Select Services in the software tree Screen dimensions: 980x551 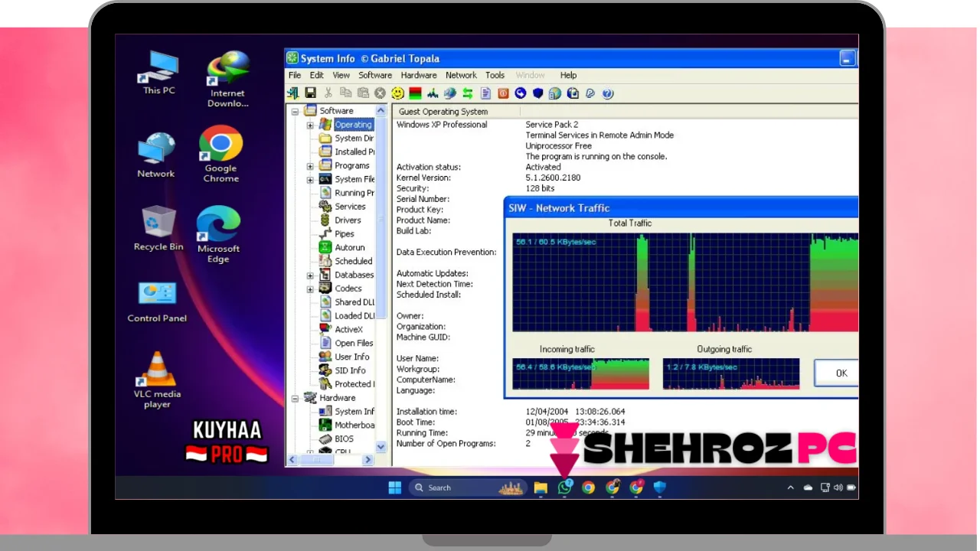(350, 207)
